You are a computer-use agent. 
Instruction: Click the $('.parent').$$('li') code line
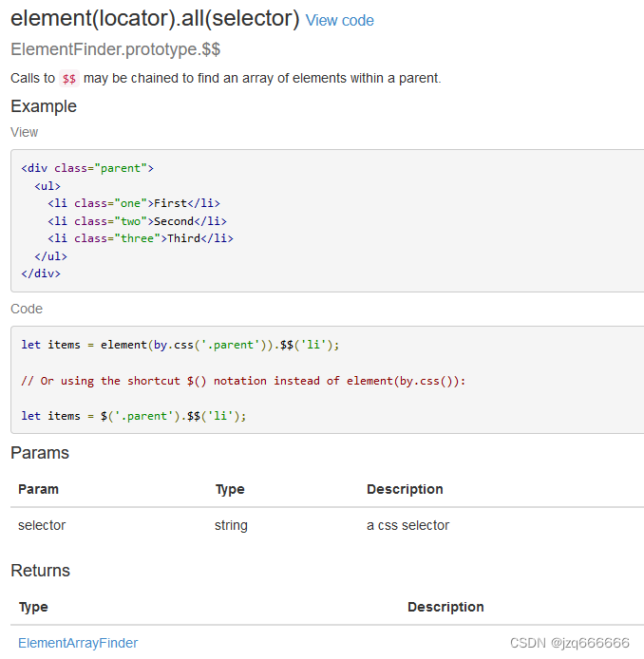(x=134, y=416)
